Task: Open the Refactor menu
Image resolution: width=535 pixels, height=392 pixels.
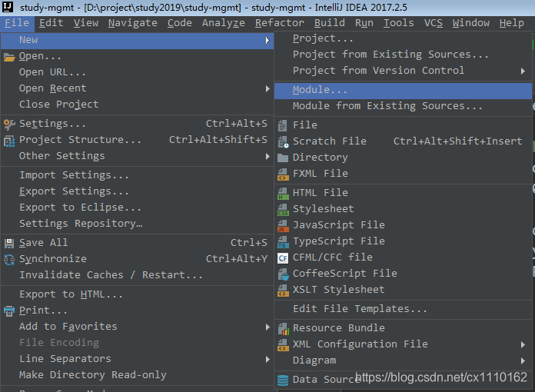Action: tap(280, 23)
